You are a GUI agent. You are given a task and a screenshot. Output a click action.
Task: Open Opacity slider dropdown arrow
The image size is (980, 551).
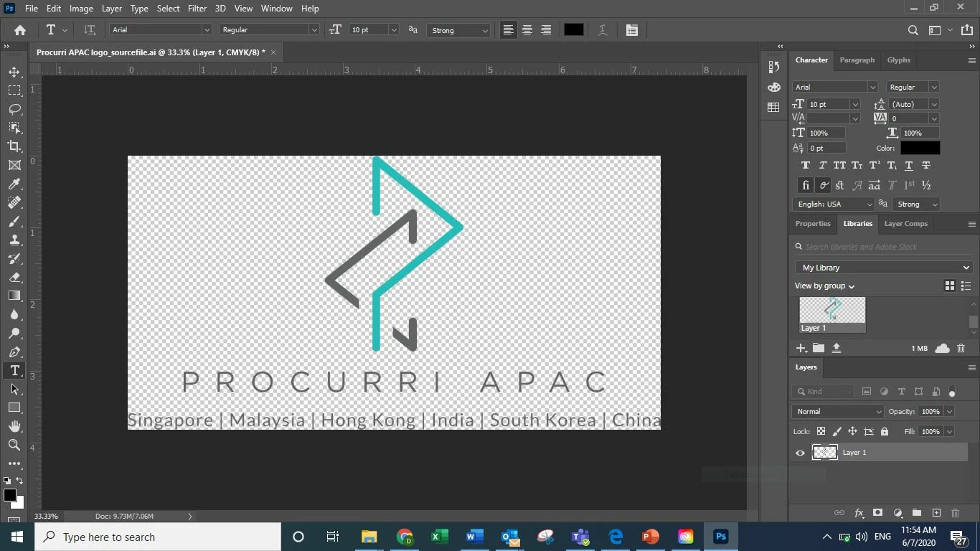tap(949, 412)
